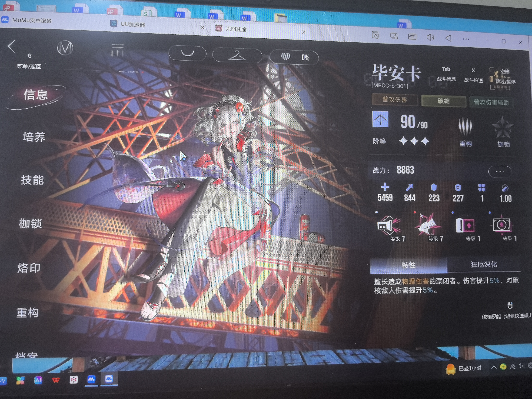The width and height of the screenshot is (532, 399).
Task: Click the health plus icon above 5459
Action: click(385, 187)
